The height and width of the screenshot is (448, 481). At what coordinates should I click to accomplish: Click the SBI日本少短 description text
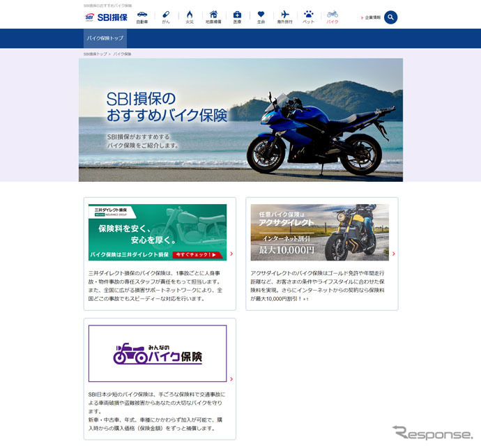point(156,411)
